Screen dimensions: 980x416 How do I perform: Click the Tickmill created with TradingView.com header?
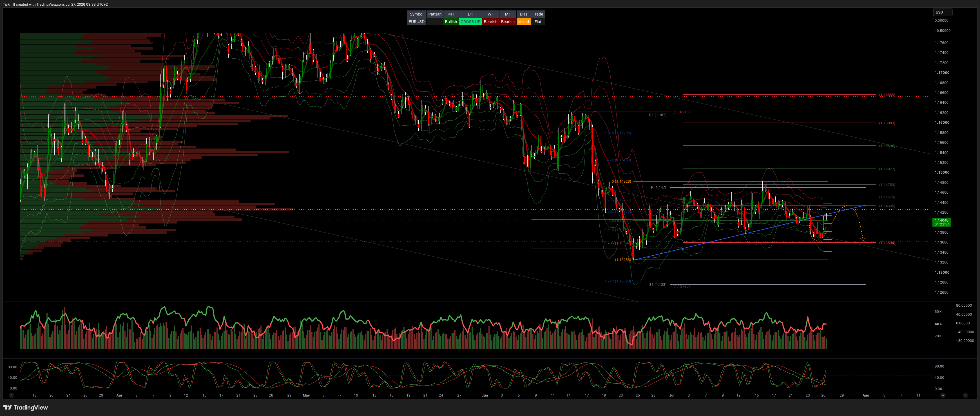(x=55, y=4)
